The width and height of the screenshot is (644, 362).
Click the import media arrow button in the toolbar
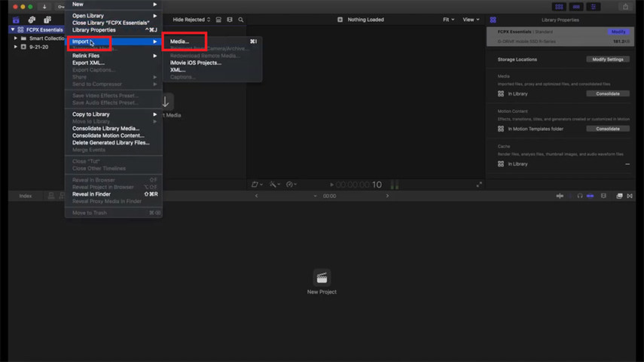(44, 7)
